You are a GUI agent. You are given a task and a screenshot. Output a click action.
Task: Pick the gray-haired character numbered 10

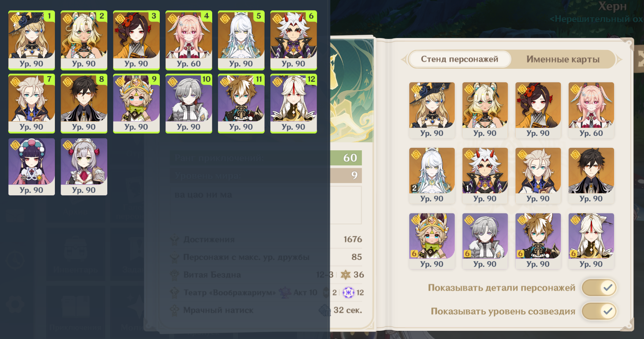[189, 104]
